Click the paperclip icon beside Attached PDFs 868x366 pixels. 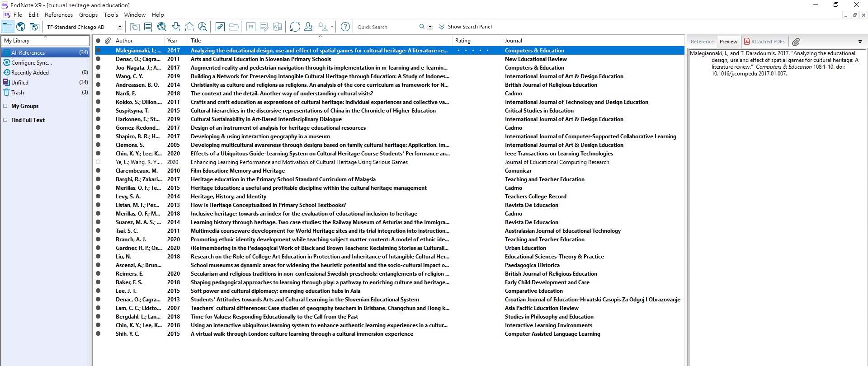pyautogui.click(x=796, y=42)
